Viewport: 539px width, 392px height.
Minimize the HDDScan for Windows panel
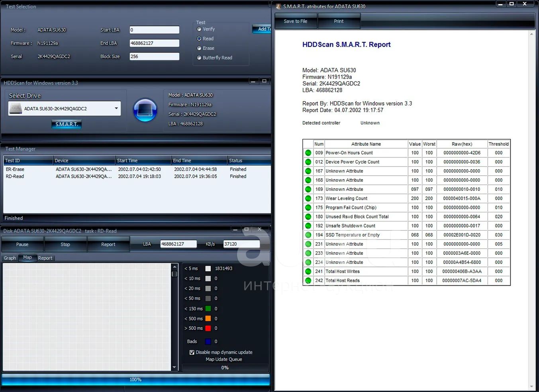(x=253, y=81)
